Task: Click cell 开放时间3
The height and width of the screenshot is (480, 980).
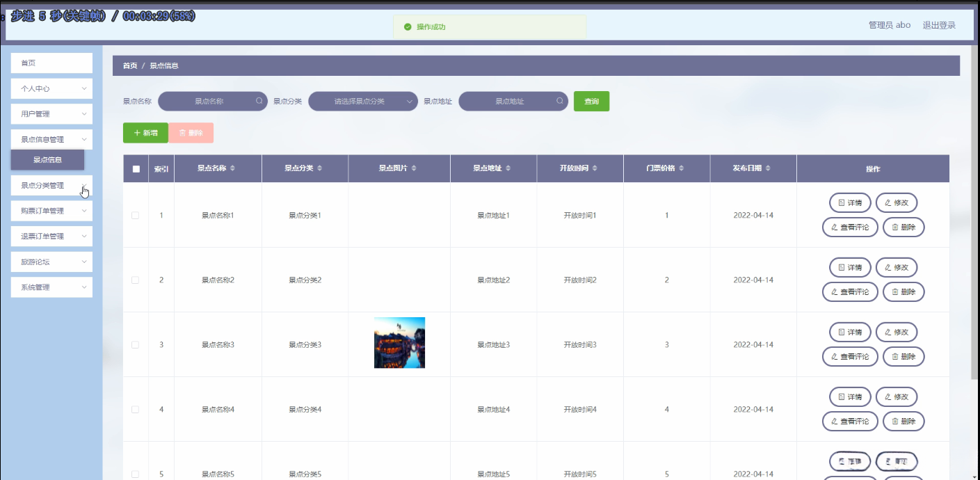Action: [580, 345]
